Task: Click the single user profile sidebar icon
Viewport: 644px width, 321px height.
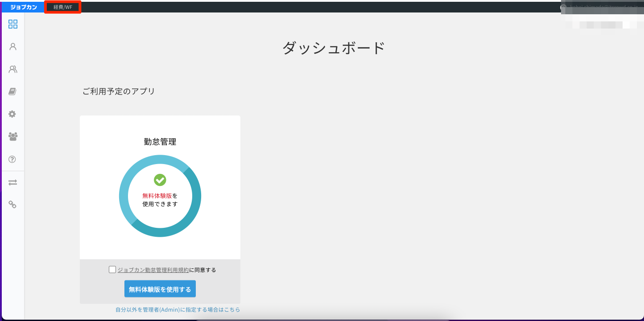Action: [x=13, y=46]
